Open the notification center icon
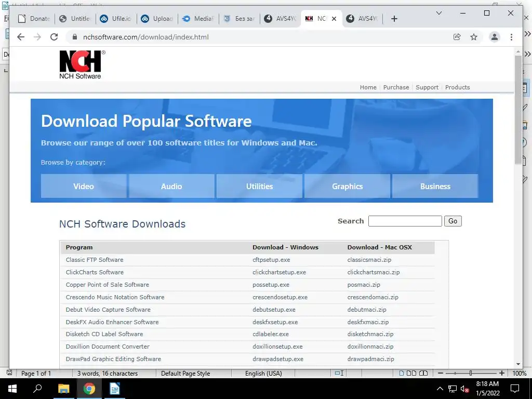 pos(515,389)
